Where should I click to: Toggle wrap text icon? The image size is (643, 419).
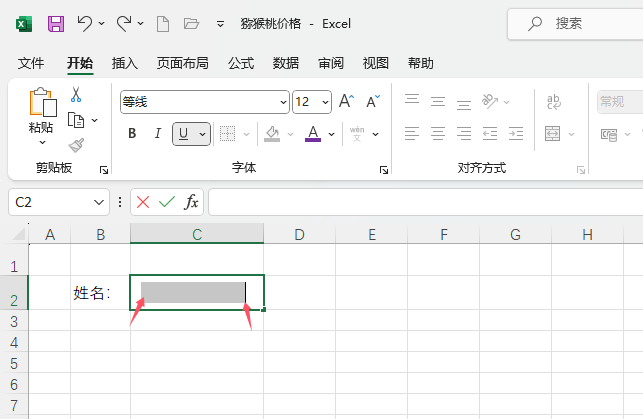(554, 102)
